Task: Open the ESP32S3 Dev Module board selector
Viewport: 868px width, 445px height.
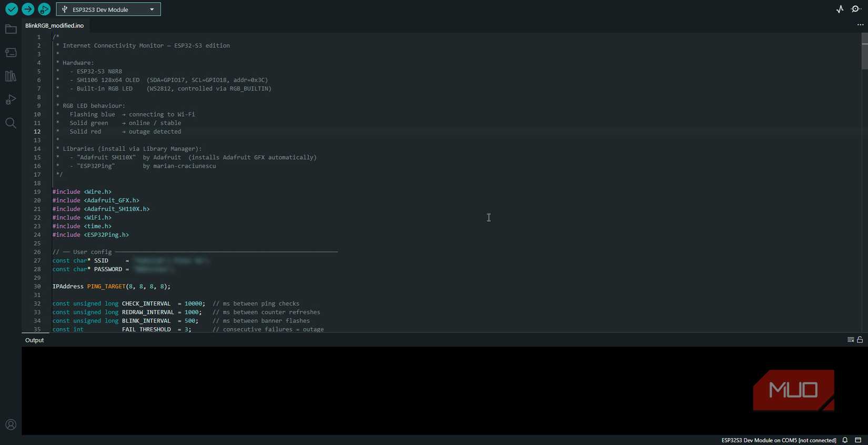Action: (108, 9)
